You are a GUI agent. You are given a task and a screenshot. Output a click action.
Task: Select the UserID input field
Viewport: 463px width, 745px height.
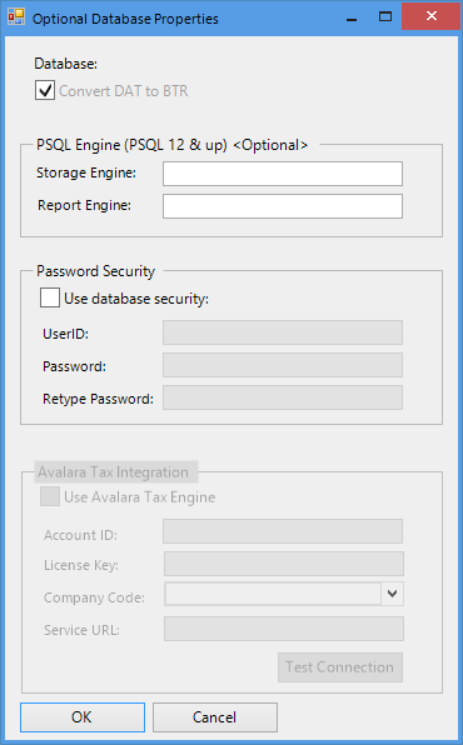coord(283,333)
